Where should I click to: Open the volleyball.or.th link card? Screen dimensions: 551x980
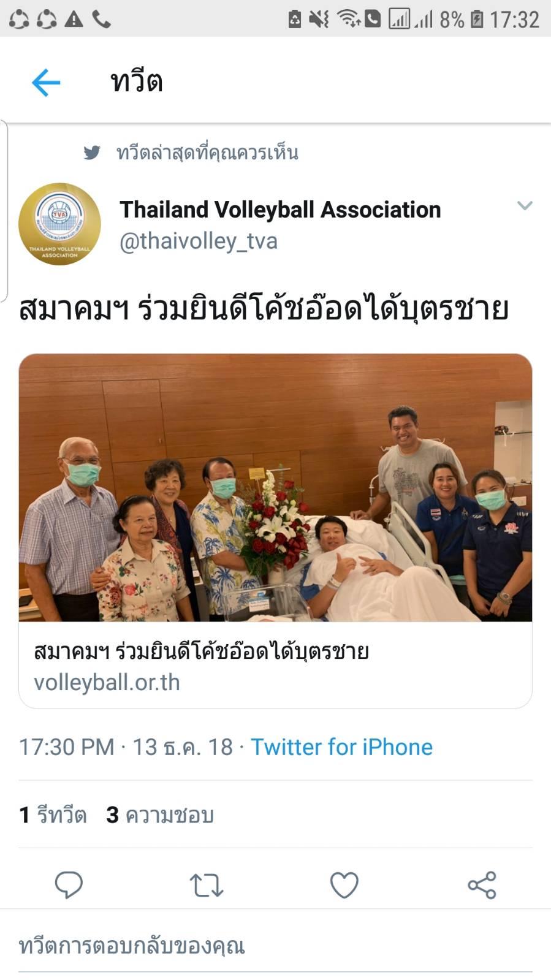pos(275,666)
